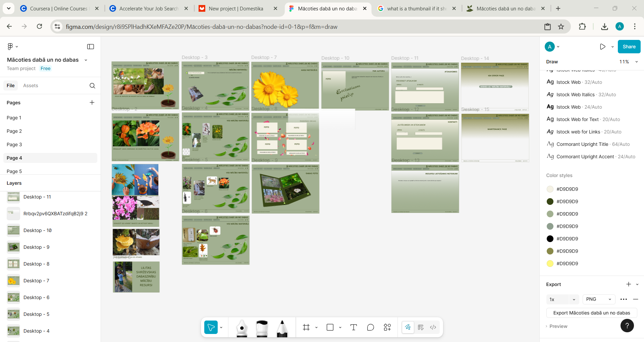This screenshot has height=342, width=644.
Task: Select the Frame tool
Action: (x=306, y=327)
